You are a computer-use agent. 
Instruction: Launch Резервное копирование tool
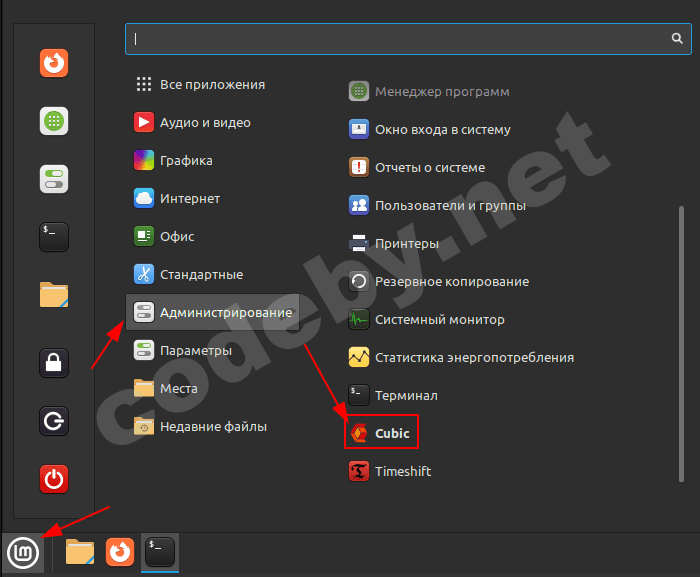438,281
